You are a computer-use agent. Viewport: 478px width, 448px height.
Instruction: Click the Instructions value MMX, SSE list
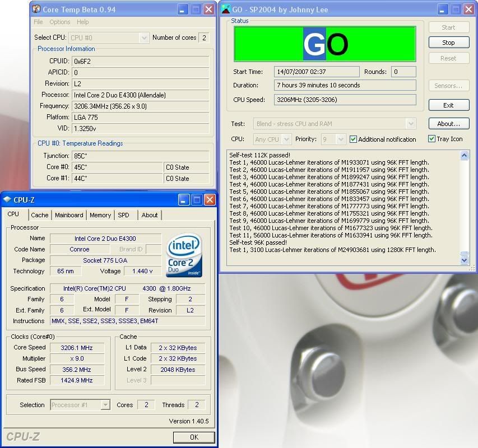[127, 321]
